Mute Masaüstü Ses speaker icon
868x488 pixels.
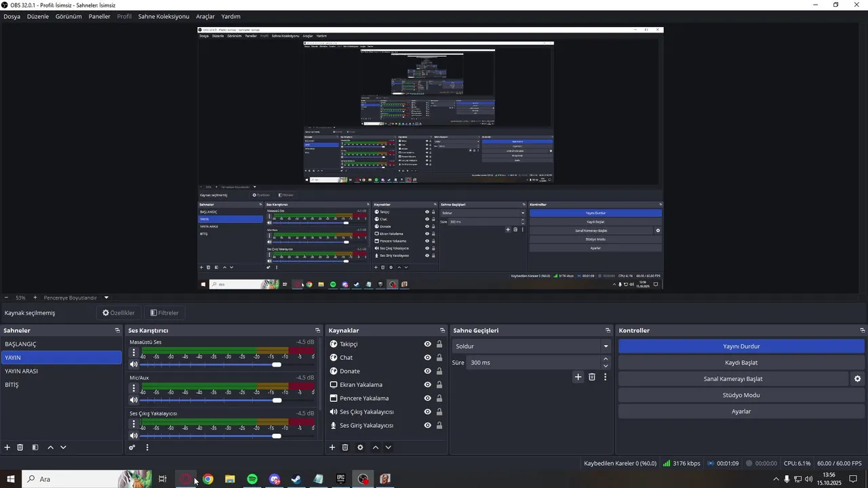click(134, 365)
